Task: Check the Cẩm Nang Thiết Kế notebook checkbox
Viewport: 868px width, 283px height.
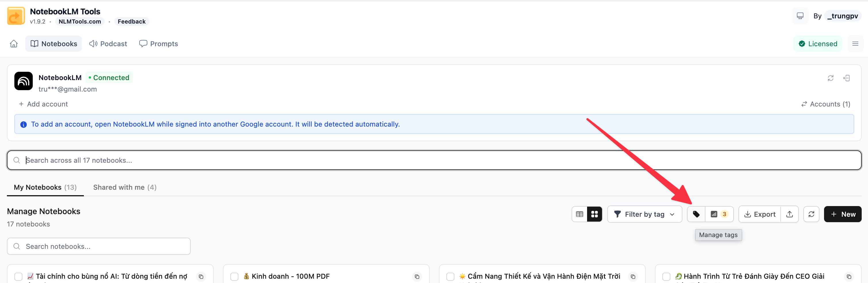Action: pos(450,277)
